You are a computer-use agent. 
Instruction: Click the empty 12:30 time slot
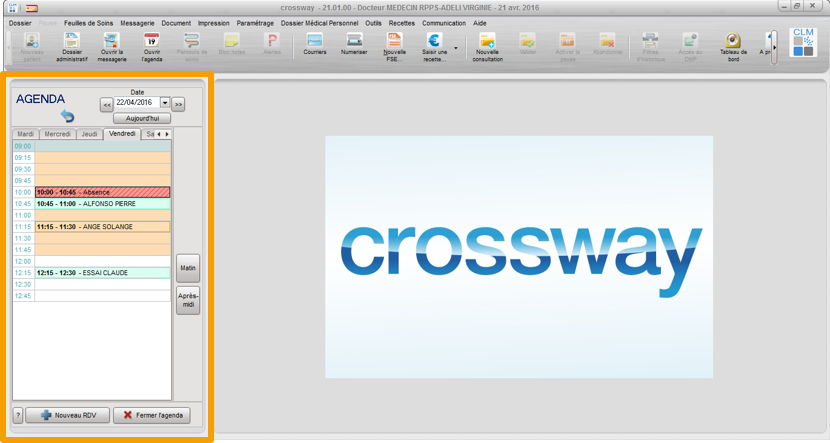103,284
